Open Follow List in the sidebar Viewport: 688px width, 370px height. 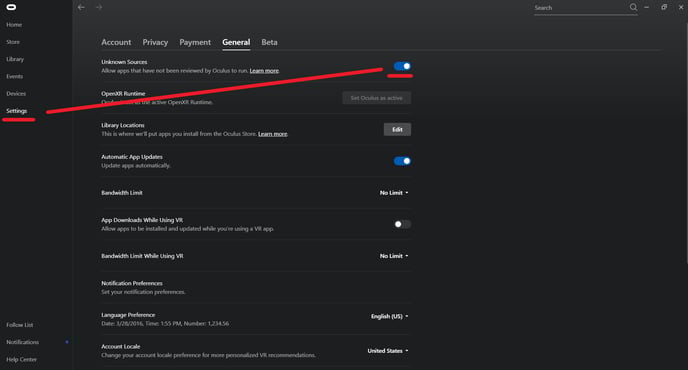19,325
